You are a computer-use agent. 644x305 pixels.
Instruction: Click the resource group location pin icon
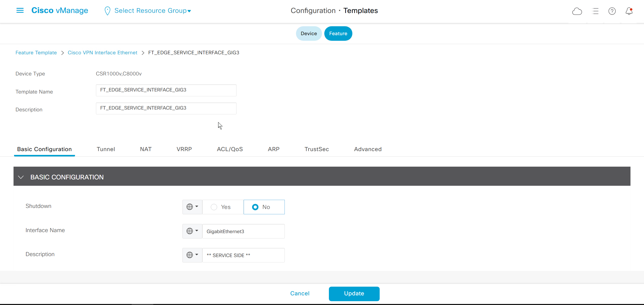(107, 11)
